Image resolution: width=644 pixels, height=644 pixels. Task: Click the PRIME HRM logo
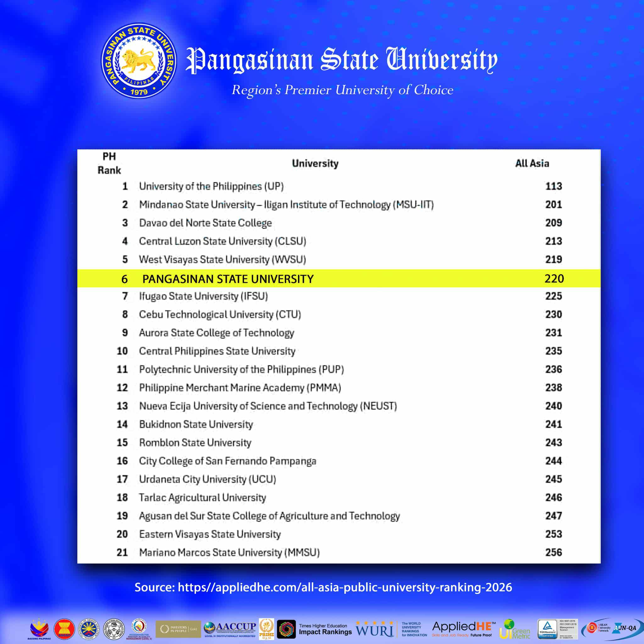266,629
